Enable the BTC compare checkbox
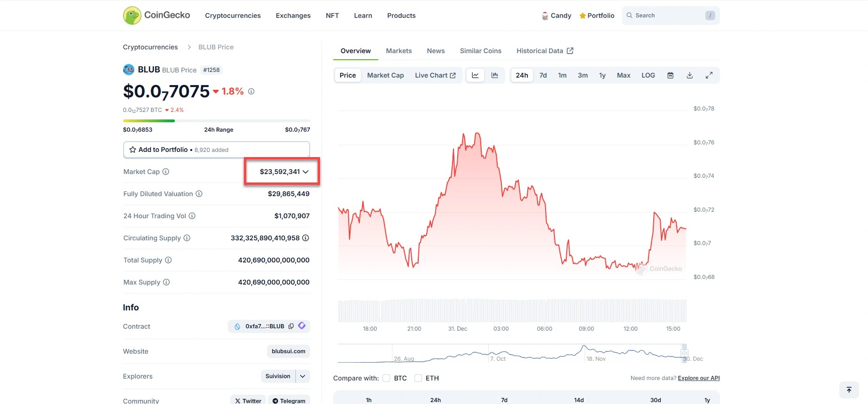 tap(386, 378)
